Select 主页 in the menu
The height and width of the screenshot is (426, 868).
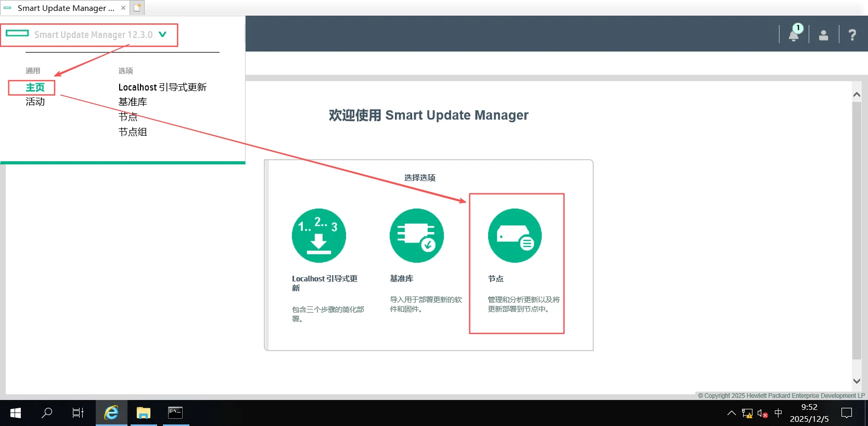click(x=35, y=87)
